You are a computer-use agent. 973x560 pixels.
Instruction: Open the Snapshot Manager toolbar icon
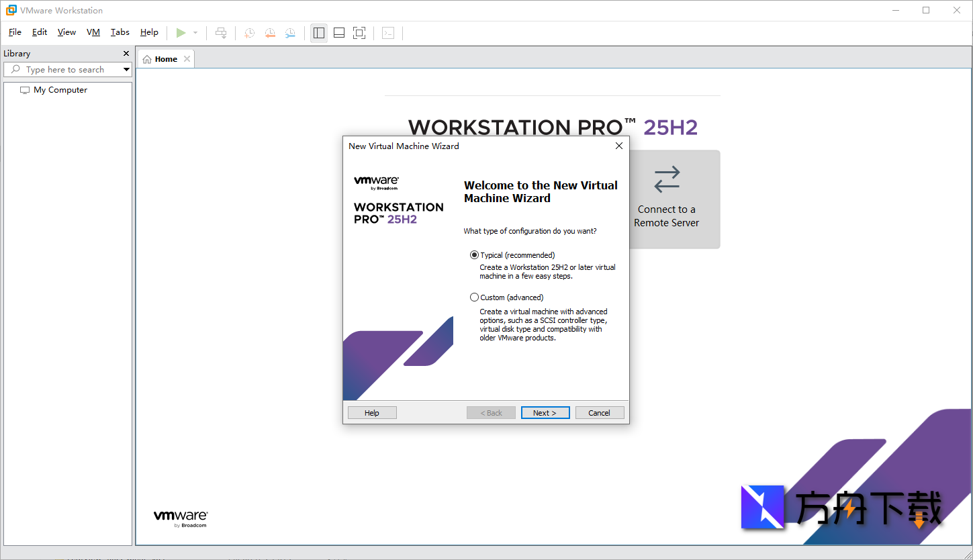(x=290, y=32)
